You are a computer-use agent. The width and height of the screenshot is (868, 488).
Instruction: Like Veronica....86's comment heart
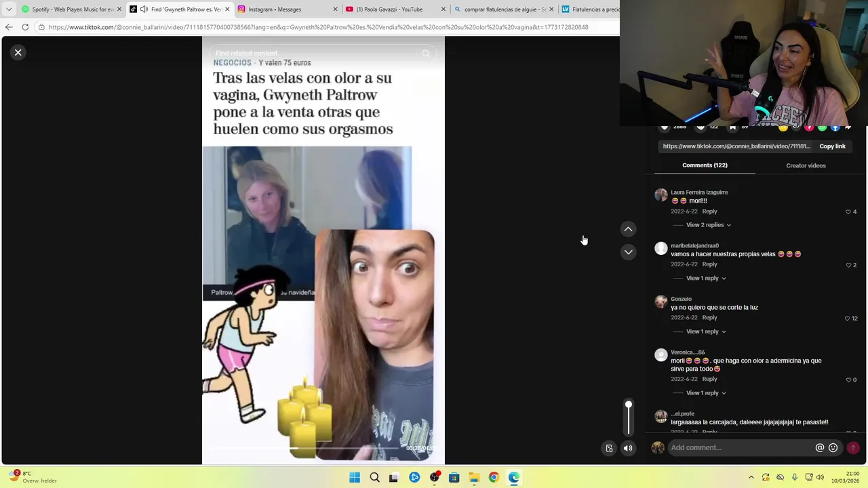pos(848,380)
